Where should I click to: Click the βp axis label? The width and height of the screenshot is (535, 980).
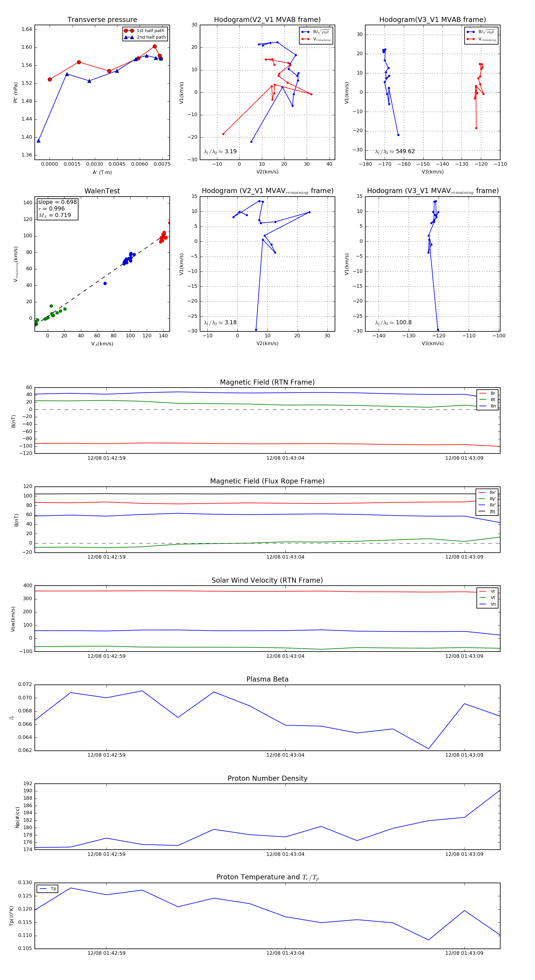click(12, 717)
